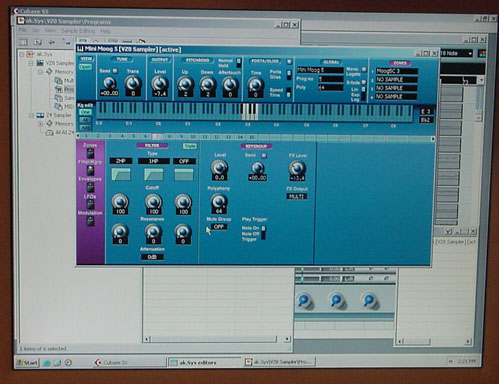Click the V28 Sampler tree icon
Screen dimensions: 499x384
click(40, 63)
